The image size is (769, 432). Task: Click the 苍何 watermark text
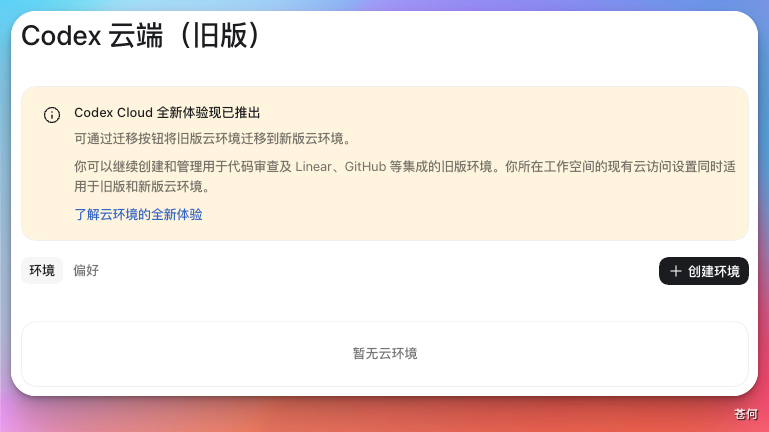745,414
